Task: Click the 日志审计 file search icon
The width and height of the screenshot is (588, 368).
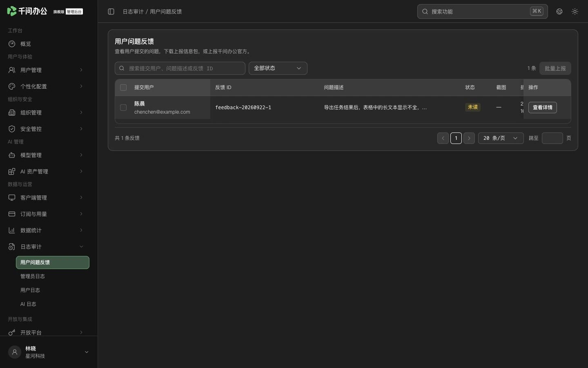Action: click(12, 247)
